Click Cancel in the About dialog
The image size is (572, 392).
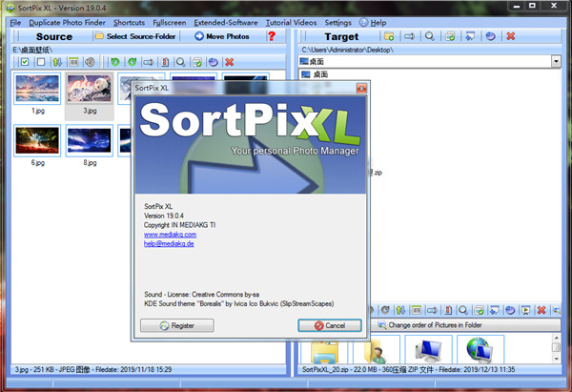(x=330, y=325)
